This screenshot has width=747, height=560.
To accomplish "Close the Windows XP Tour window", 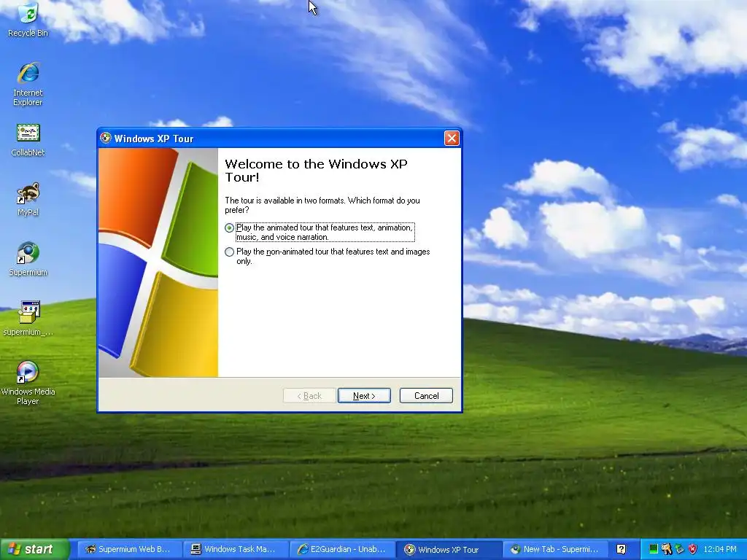I will point(451,138).
